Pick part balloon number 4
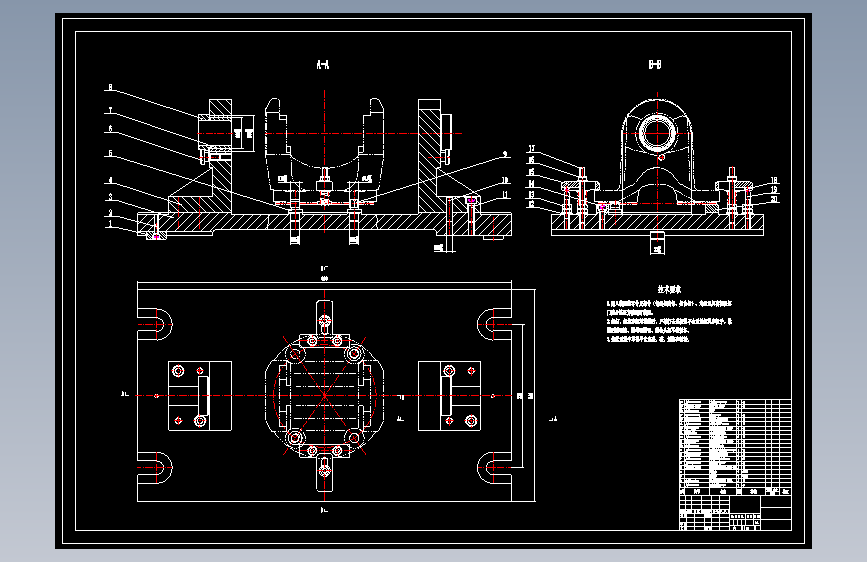Screen dimensions: 867x562 (110, 180)
